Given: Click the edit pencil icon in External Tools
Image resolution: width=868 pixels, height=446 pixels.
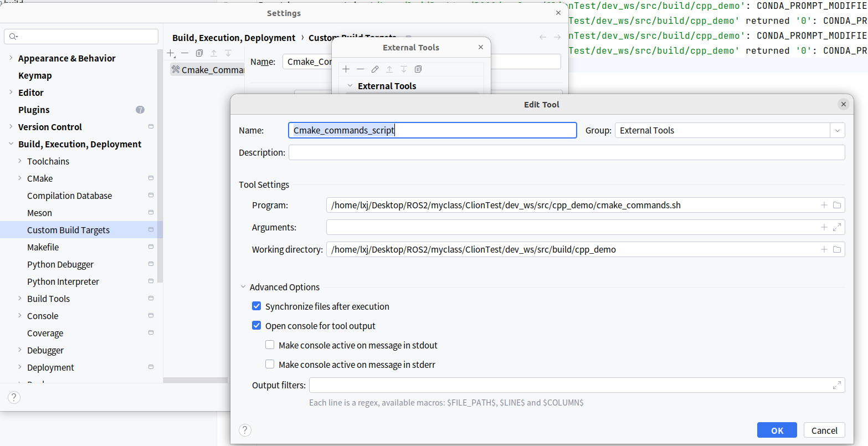Looking at the screenshot, I should [x=375, y=69].
